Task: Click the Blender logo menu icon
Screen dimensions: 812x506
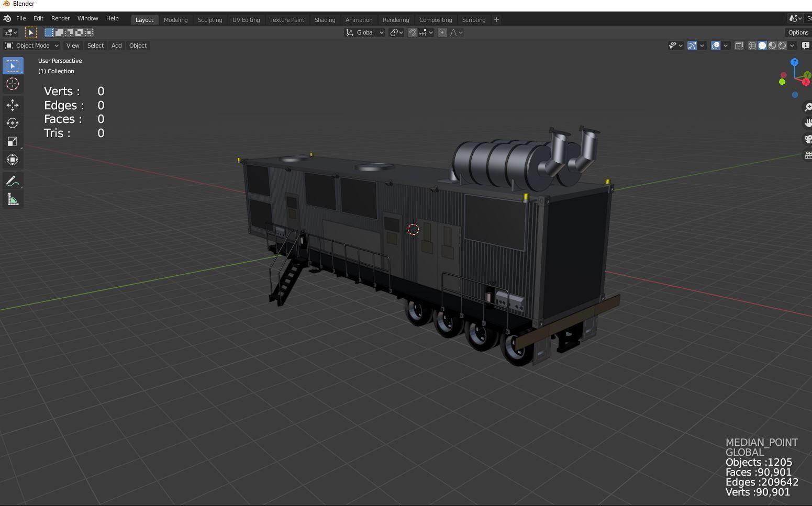Action: tap(7, 18)
